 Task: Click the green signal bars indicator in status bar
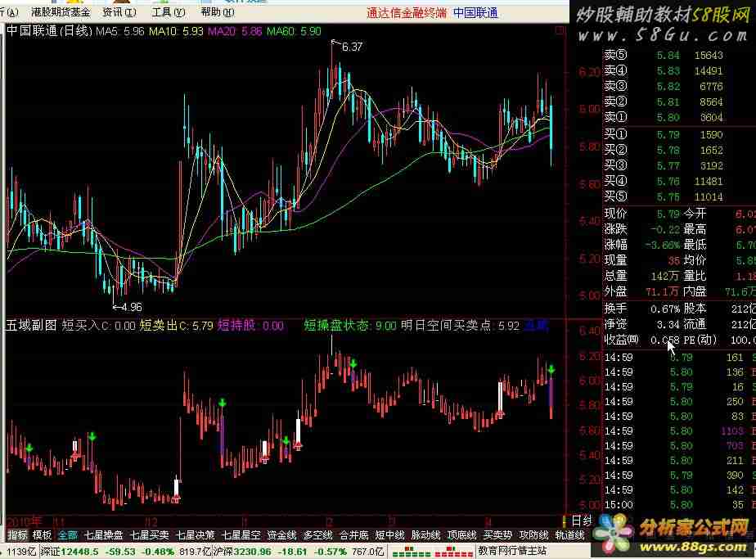(x=411, y=552)
